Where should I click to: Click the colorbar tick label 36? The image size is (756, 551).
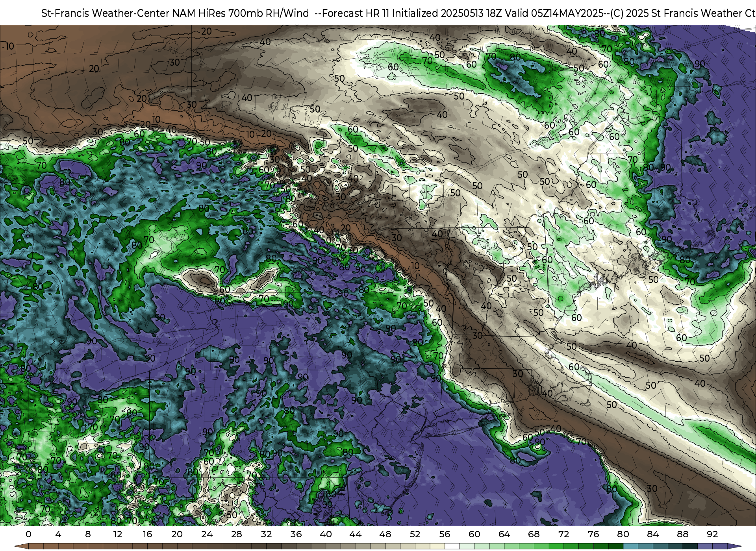[x=296, y=534]
